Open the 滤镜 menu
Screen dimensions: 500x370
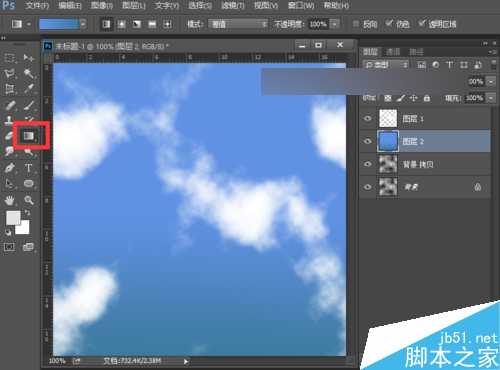coord(233,5)
